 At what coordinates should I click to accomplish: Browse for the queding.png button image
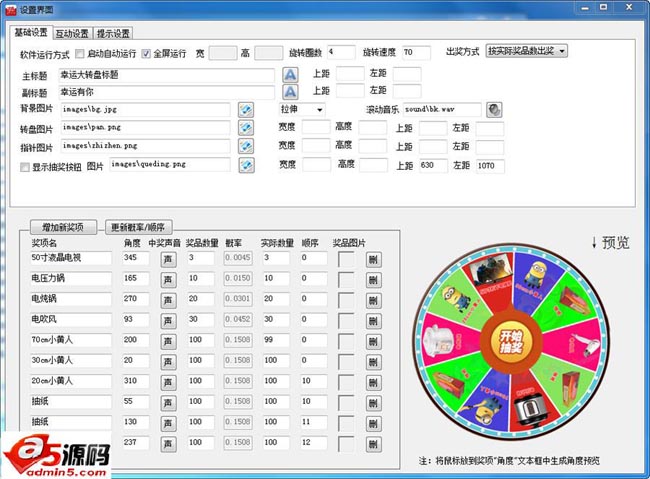pyautogui.click(x=246, y=165)
